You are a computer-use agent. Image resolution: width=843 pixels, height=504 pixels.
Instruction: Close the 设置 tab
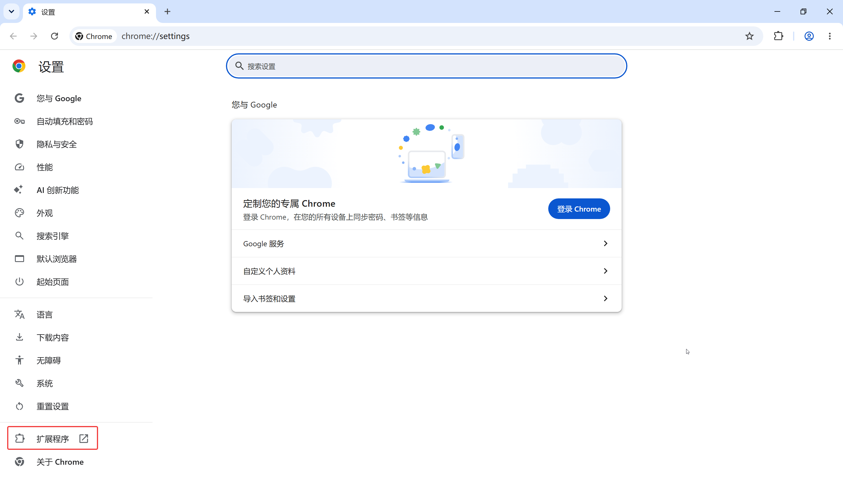pos(147,11)
